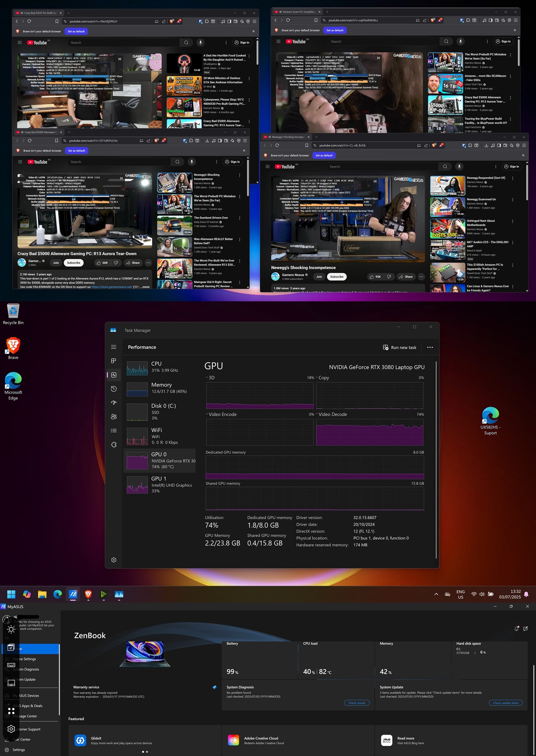Expand the Video Decode graph dropdown
536x756 pixels.
[317, 414]
